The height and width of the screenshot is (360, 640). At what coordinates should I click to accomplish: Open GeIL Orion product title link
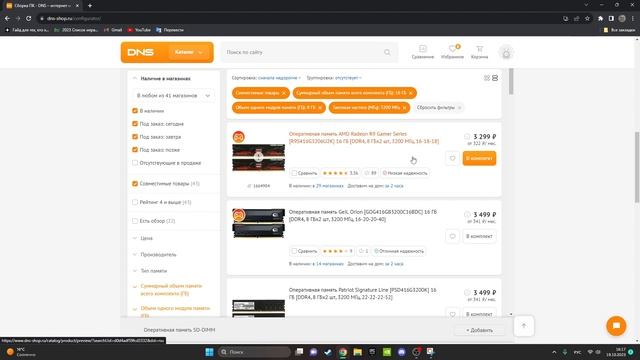tap(363, 216)
